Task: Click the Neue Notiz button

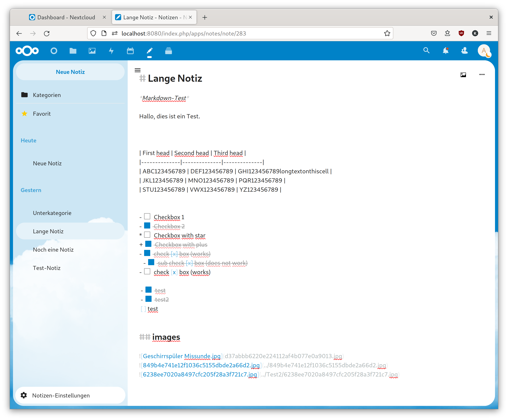Action: coord(70,72)
